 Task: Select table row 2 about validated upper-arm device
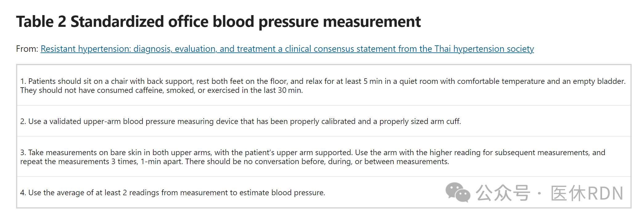[324, 121]
